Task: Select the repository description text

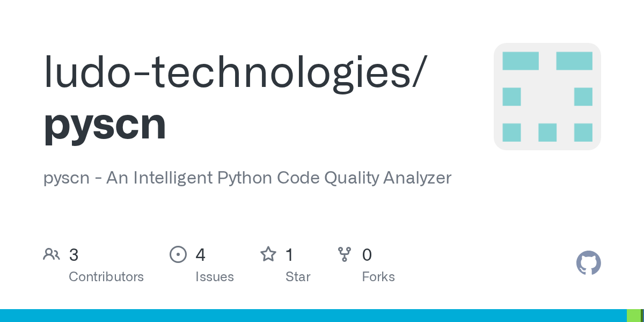Action: click(x=247, y=178)
